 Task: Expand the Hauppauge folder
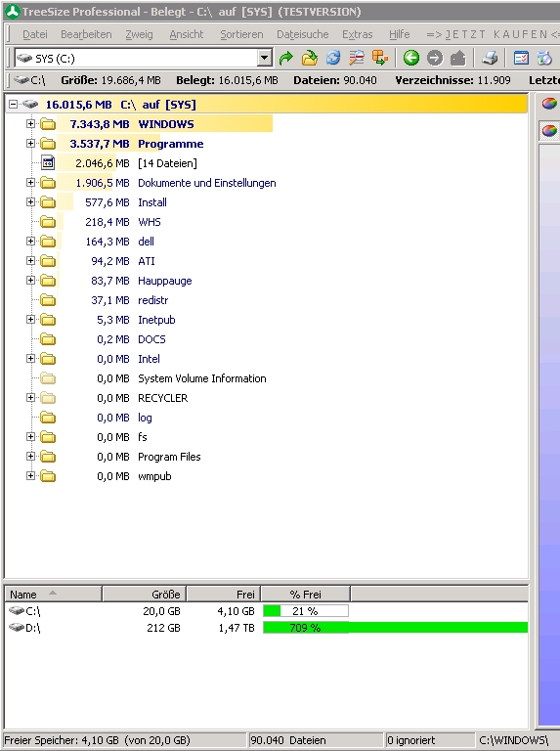click(30, 281)
